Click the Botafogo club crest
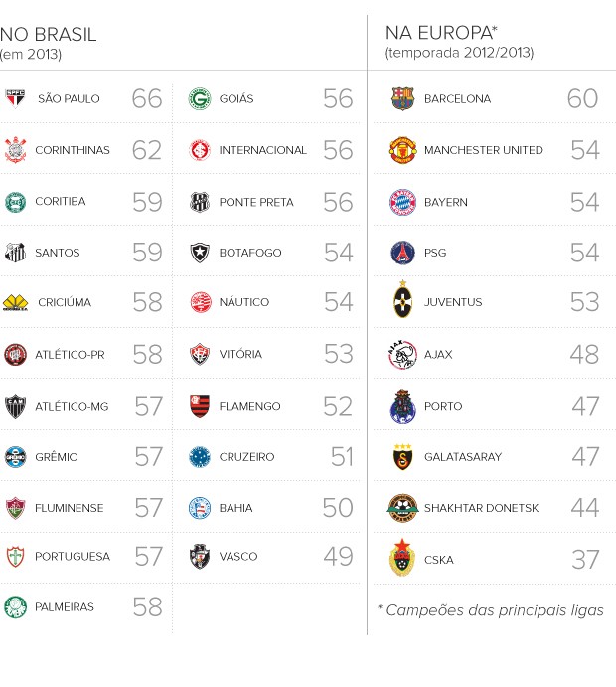This screenshot has height=687, width=616. pos(200,253)
